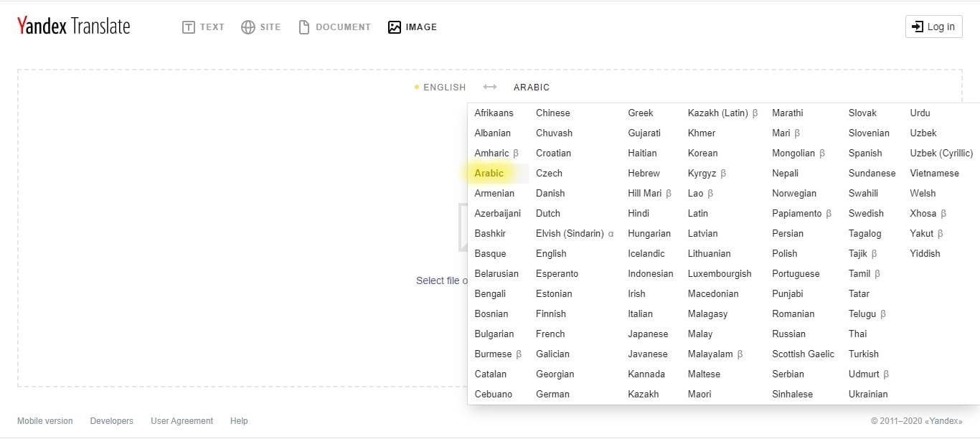Switch to the DOCUMENT translation tab
The height and width of the screenshot is (439, 980).
pos(334,27)
